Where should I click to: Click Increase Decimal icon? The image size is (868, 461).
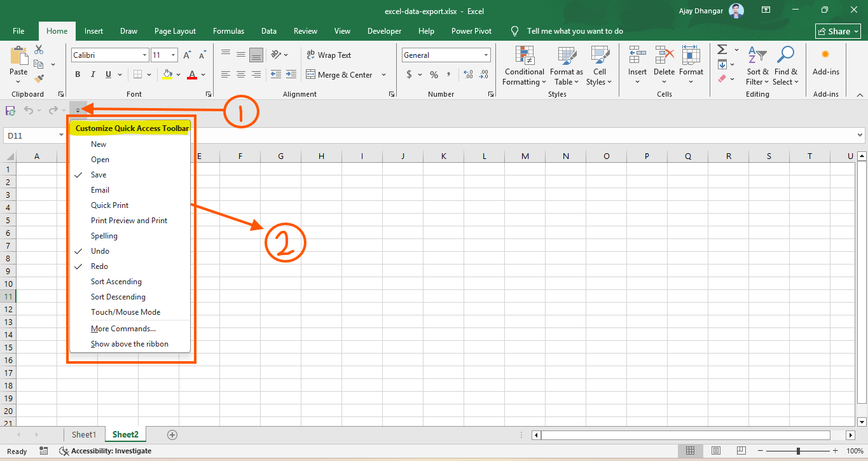pos(469,74)
